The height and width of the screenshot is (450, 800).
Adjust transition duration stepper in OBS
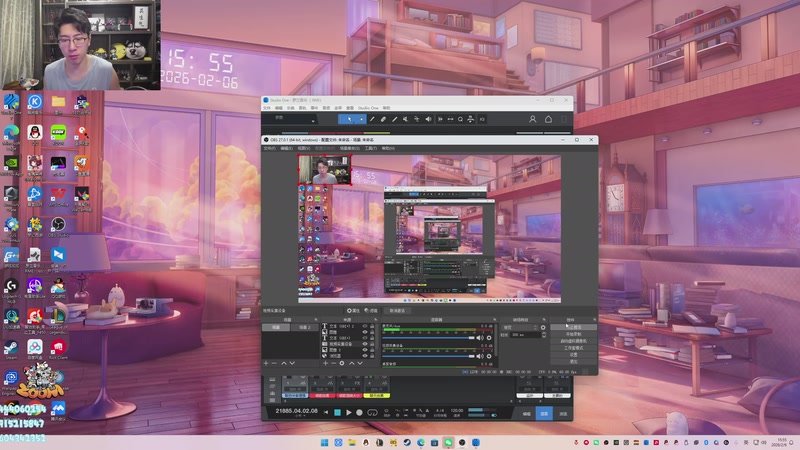(543, 335)
